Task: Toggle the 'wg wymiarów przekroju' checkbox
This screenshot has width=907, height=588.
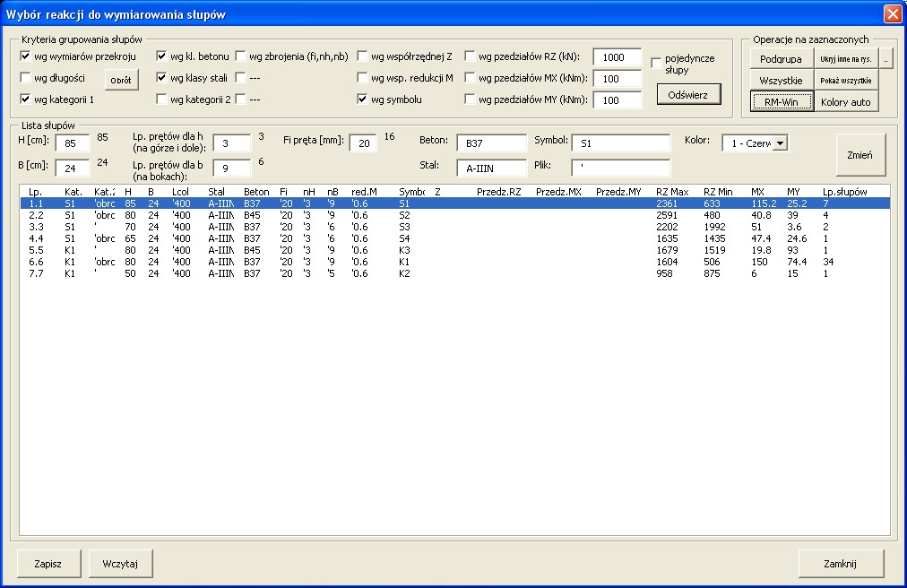Action: (x=26, y=56)
